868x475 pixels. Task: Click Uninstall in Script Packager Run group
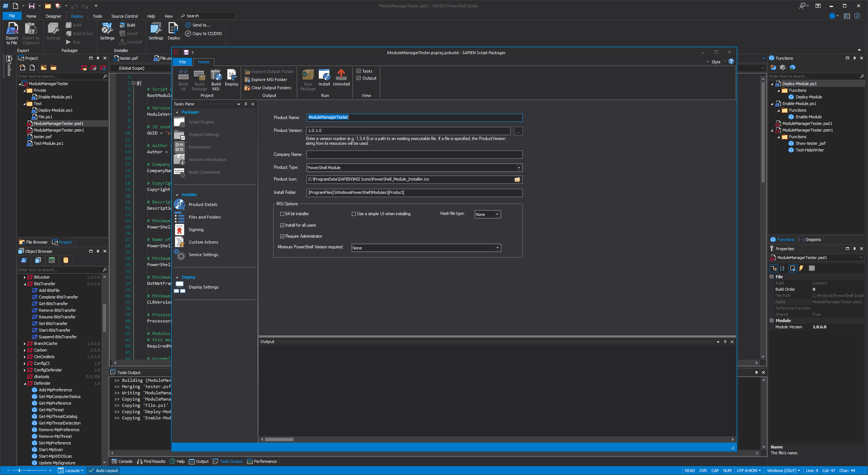[x=341, y=78]
